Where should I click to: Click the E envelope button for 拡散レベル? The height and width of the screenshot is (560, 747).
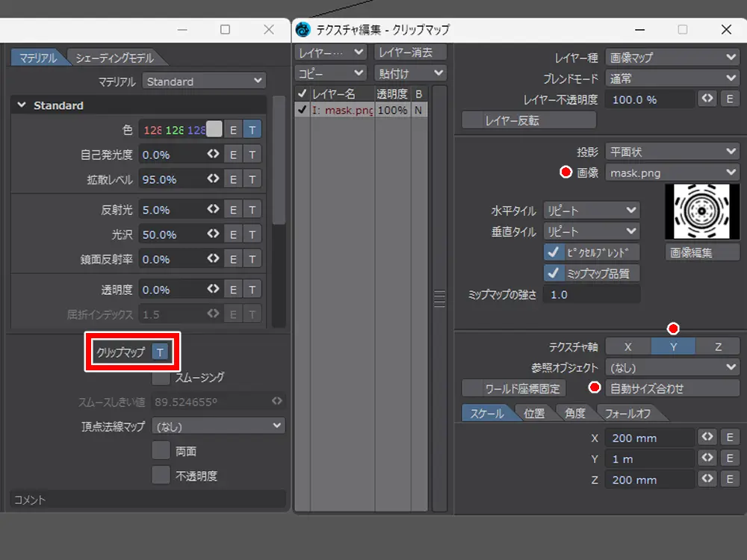click(x=233, y=179)
